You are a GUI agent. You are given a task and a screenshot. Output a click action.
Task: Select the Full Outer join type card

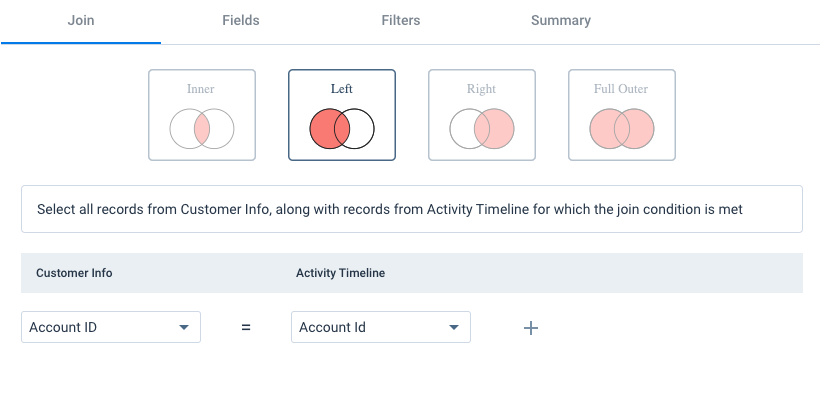point(622,115)
